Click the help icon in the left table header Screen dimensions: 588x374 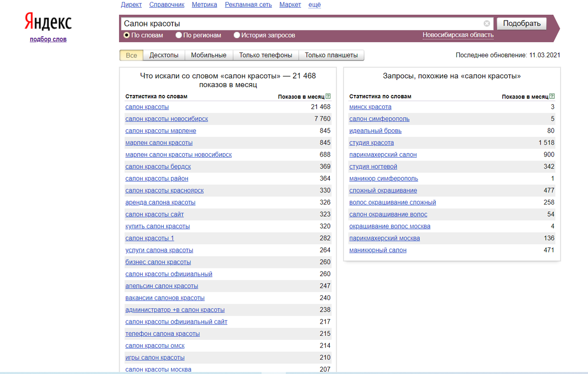click(x=328, y=96)
